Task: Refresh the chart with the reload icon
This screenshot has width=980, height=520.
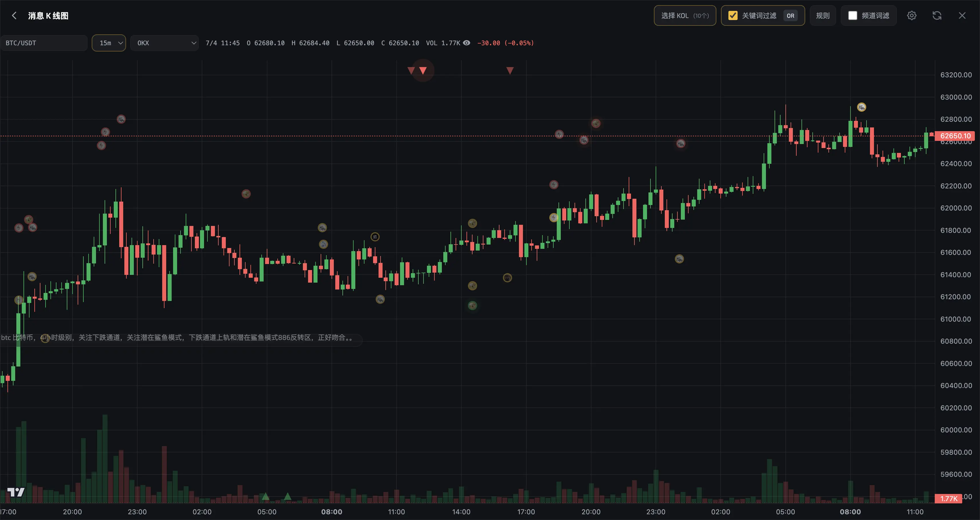Action: coord(937,15)
